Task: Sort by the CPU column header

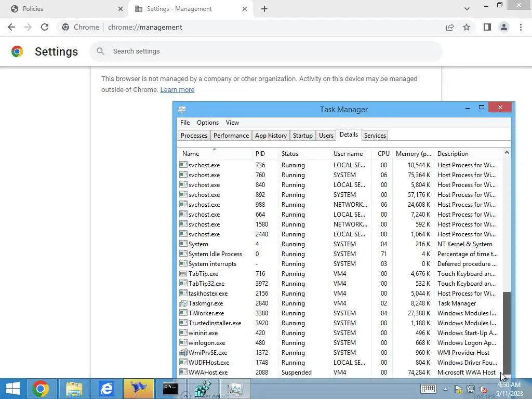Action: pos(382,154)
